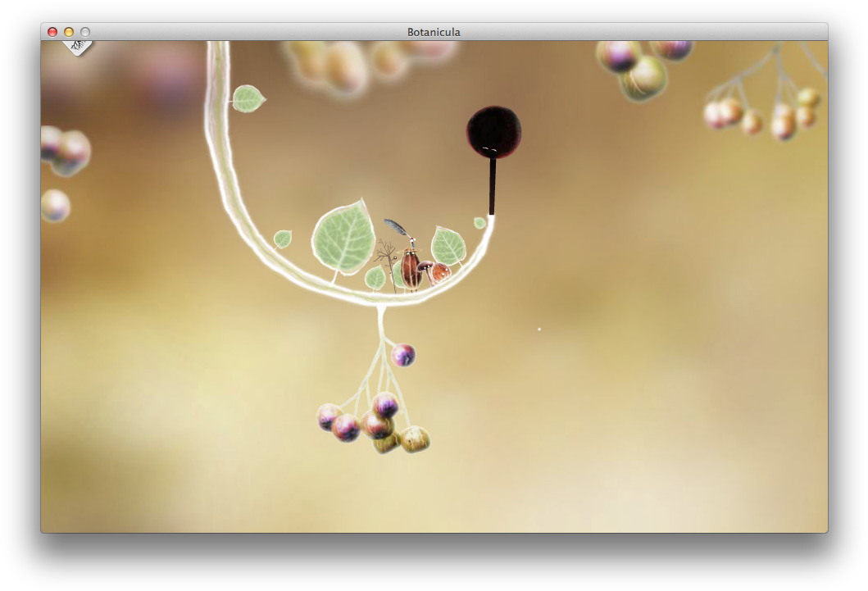868x591 pixels.
Task: Click the tiny leaf beside the black stalk
Action: pos(479,222)
